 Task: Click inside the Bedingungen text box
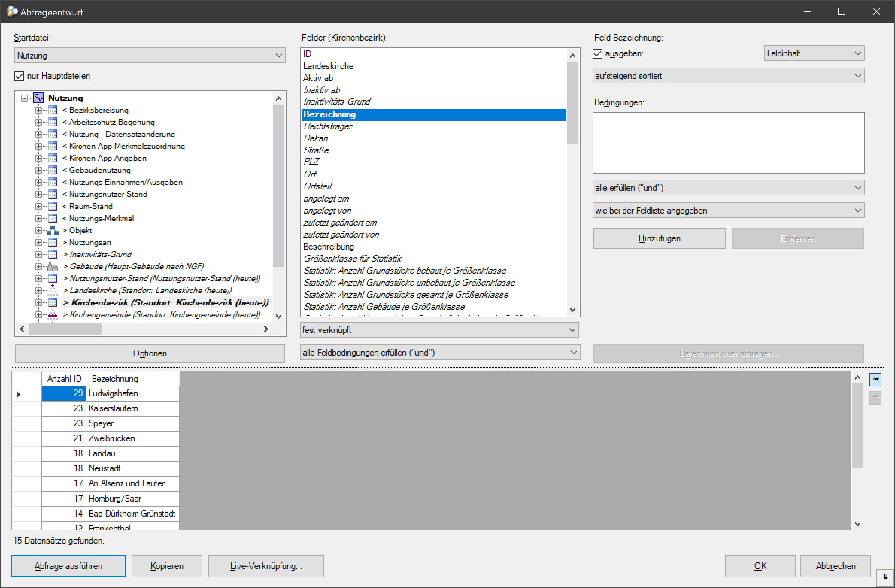pyautogui.click(x=728, y=143)
